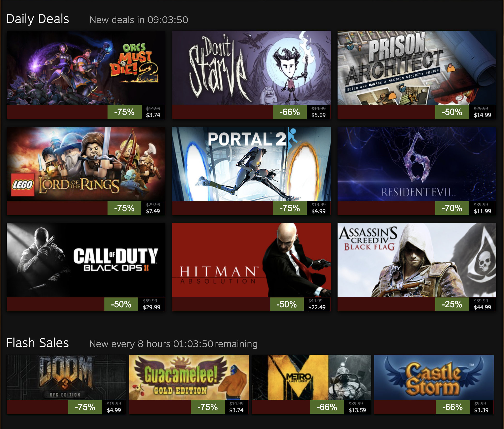Open Doom 3 BFG Edition flash sale

click(x=66, y=377)
